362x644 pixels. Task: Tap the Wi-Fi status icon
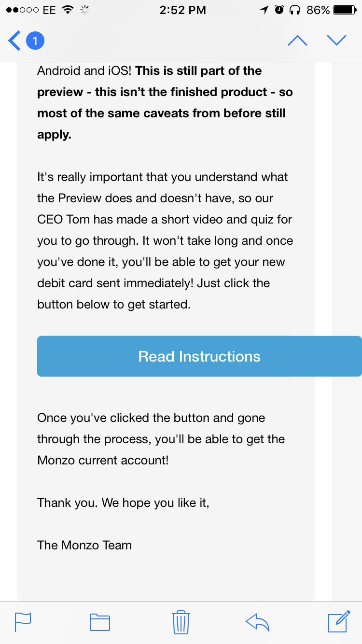click(69, 10)
